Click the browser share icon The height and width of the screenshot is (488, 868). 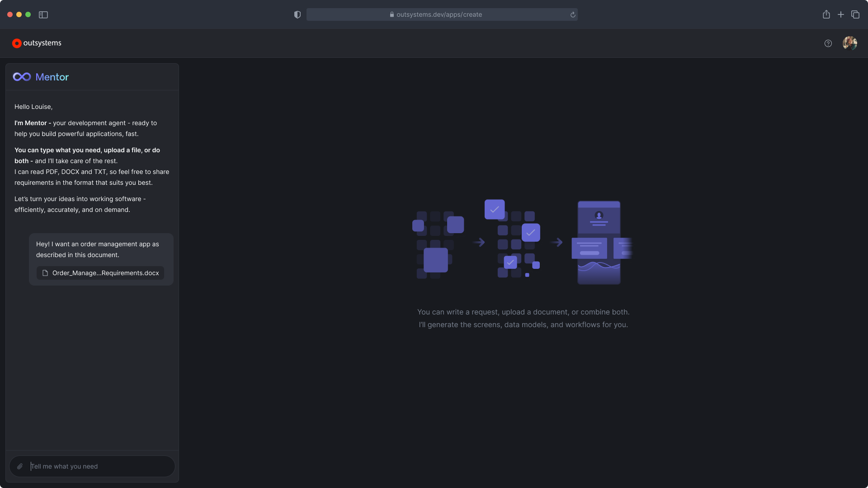click(x=826, y=14)
